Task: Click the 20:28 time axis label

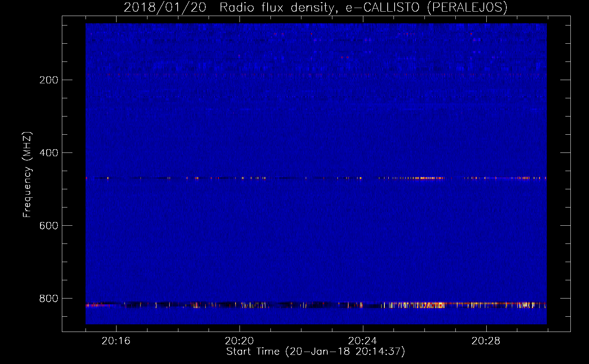Action: 486,341
